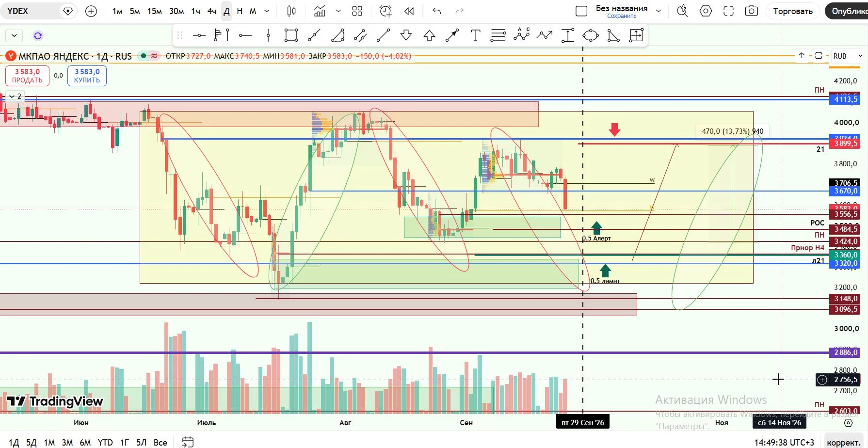Create a new alert
Viewport: 868px width, 448px height.
(x=386, y=11)
